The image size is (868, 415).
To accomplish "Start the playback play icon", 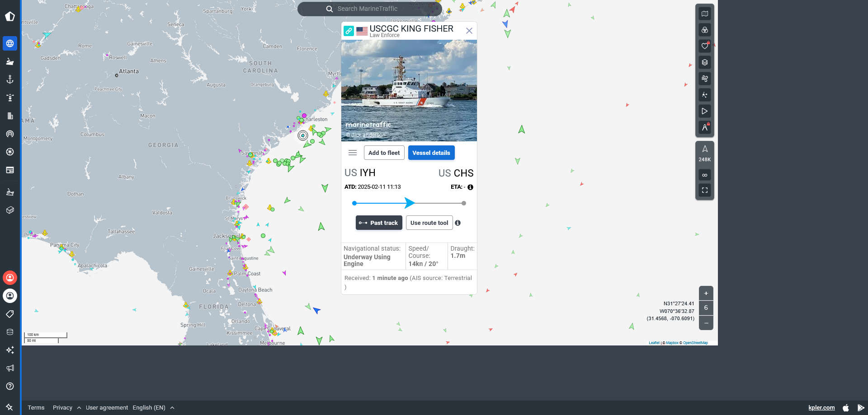I will pyautogui.click(x=705, y=111).
